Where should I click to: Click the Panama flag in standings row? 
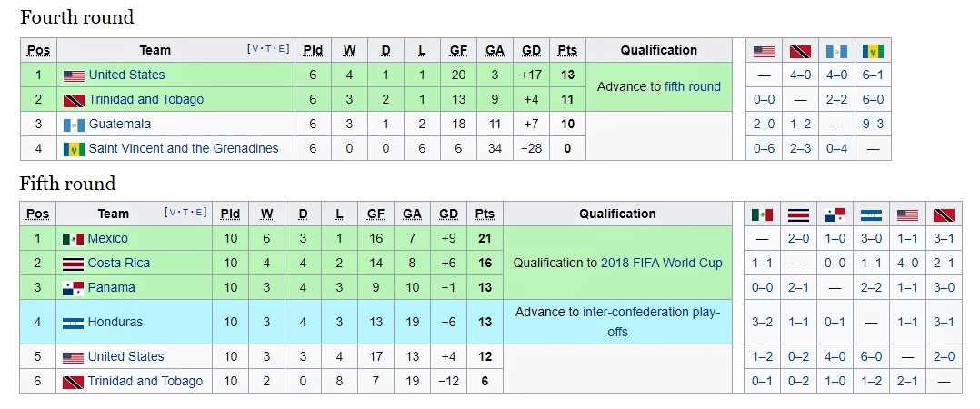click(74, 288)
